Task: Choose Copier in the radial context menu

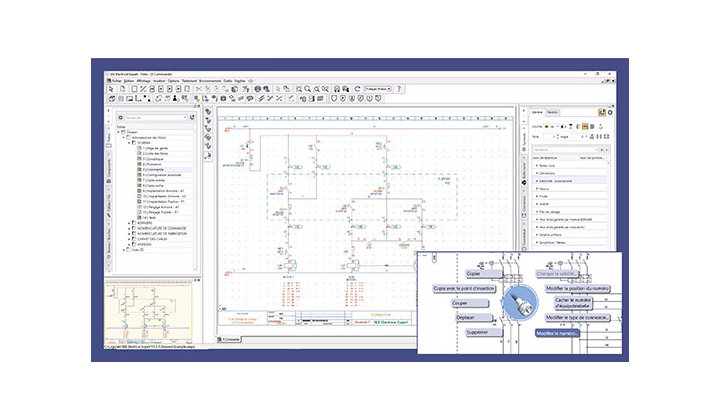Action: point(484,274)
